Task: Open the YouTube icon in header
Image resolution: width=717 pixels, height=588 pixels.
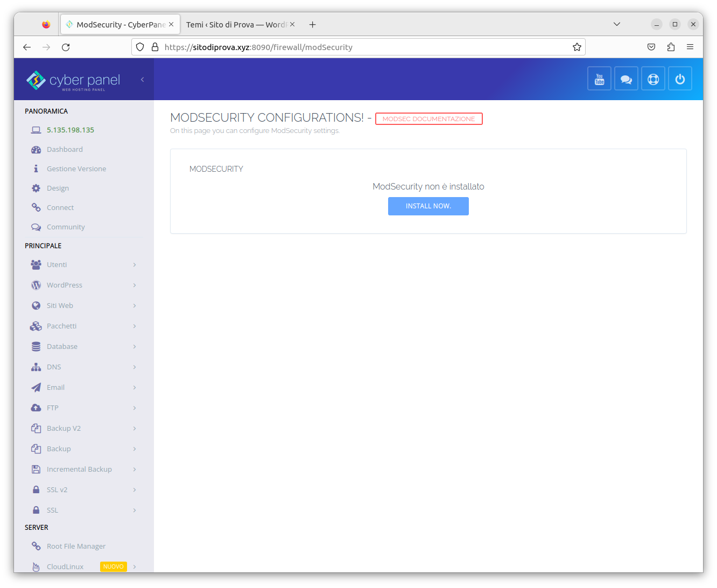Action: (599, 79)
